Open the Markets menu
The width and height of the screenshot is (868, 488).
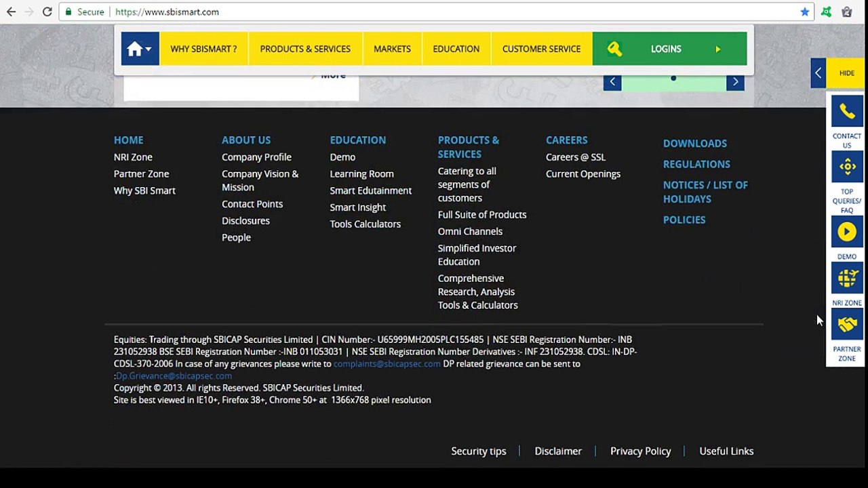[392, 49]
